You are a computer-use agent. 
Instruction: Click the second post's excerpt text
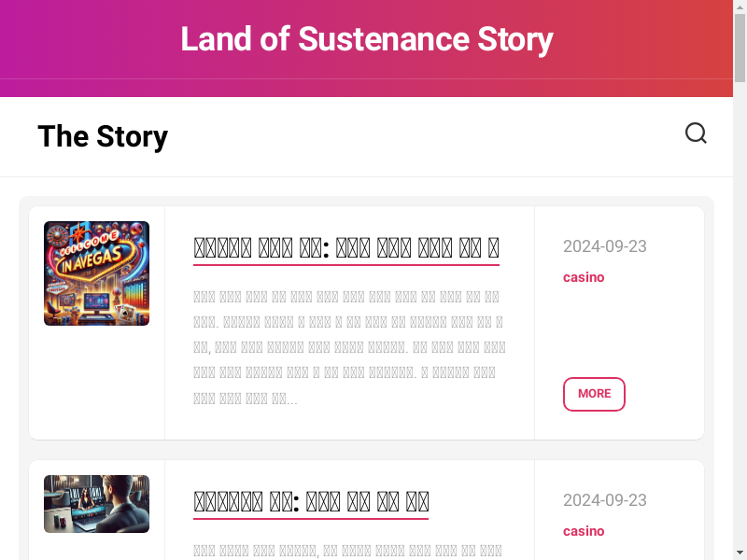click(x=349, y=551)
